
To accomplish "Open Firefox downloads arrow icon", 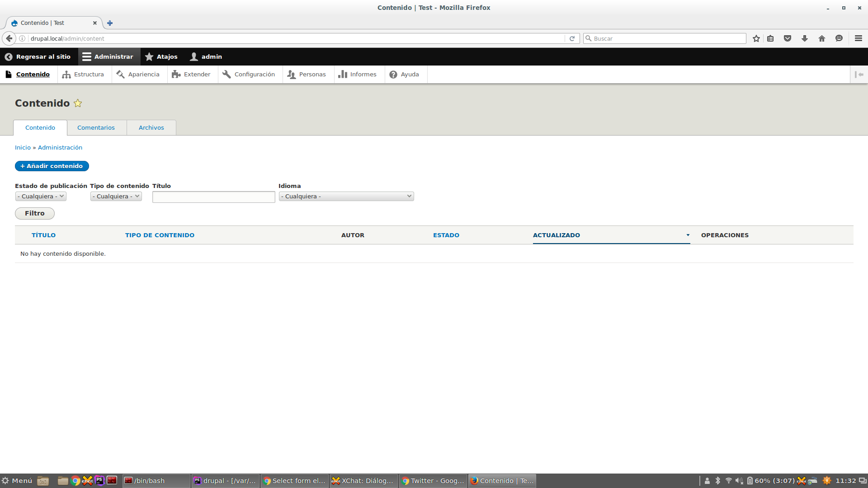I will coord(805,38).
